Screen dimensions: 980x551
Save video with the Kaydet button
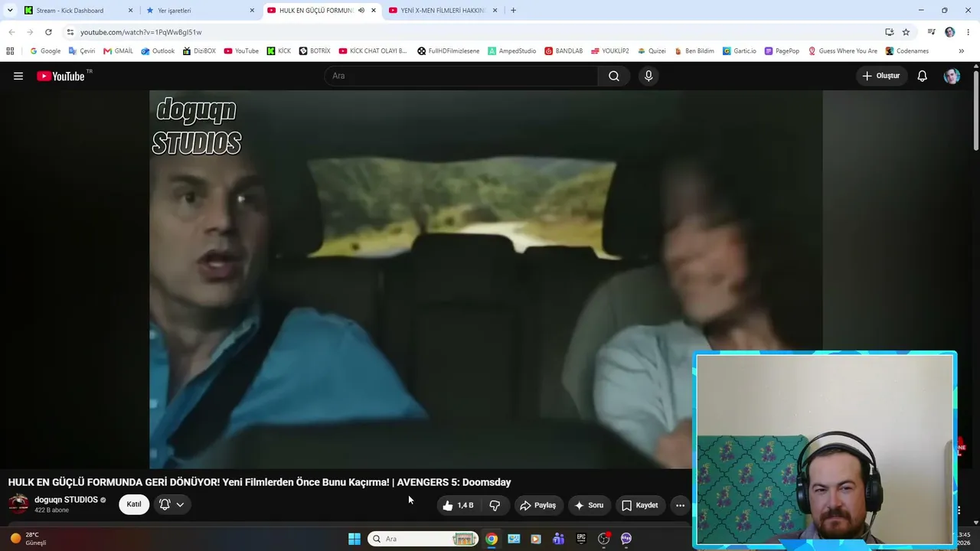[x=640, y=505]
